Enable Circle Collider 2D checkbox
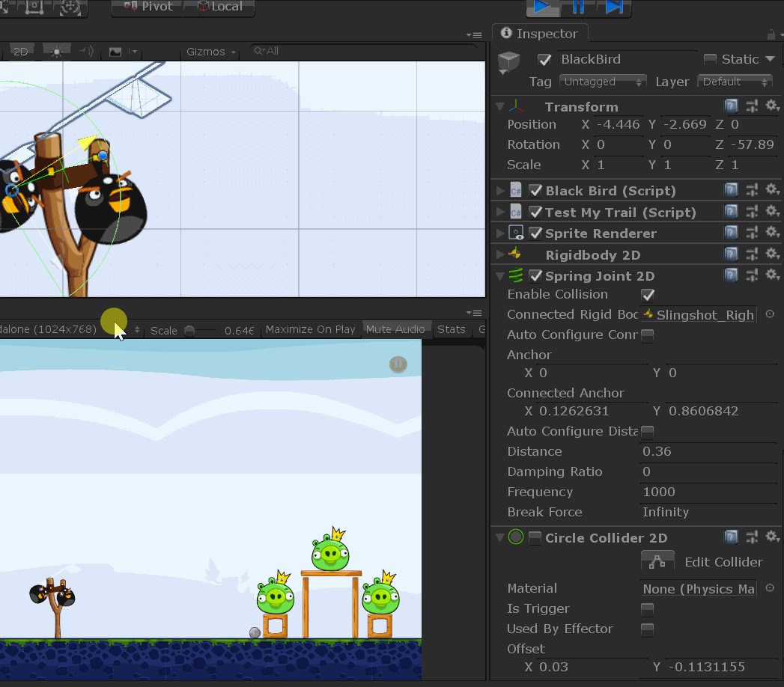This screenshot has height=687, width=784. 535,537
